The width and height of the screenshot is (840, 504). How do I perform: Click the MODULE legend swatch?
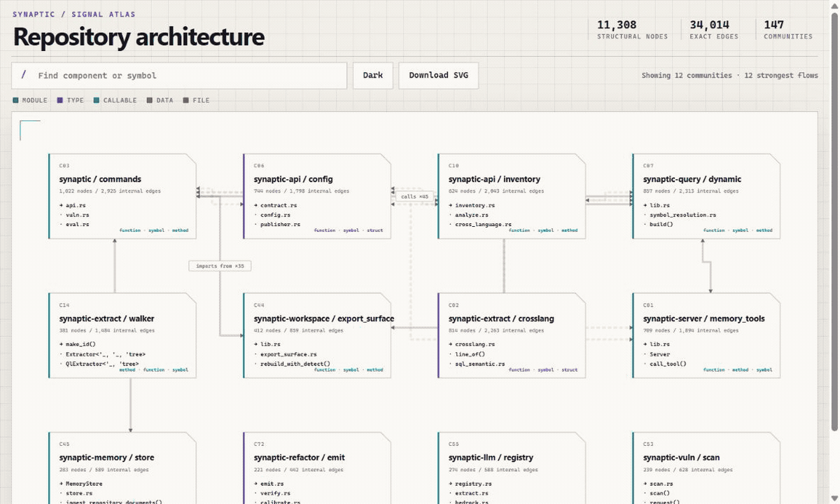point(15,100)
